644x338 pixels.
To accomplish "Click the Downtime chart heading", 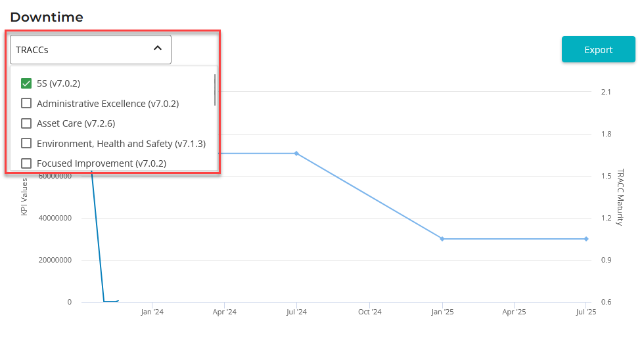I will coord(47,17).
